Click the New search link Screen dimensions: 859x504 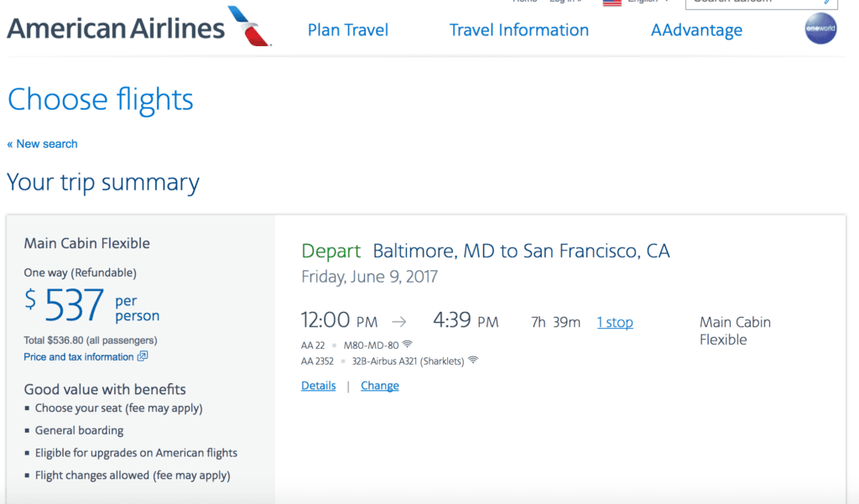[42, 143]
